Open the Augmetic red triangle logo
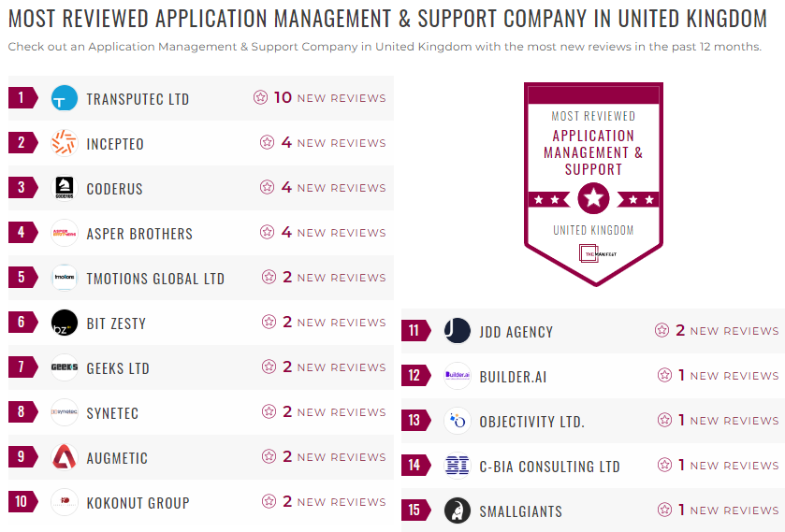The width and height of the screenshot is (785, 532). pyautogui.click(x=65, y=457)
